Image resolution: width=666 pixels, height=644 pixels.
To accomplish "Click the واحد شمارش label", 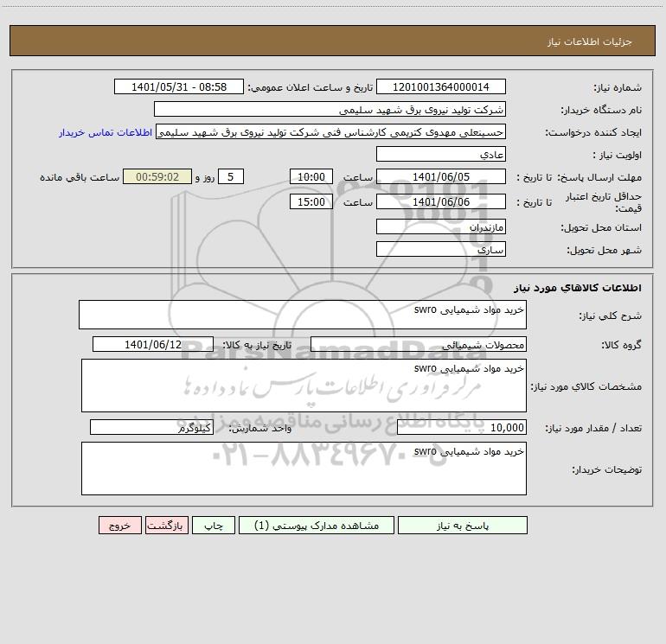I will tap(260, 428).
